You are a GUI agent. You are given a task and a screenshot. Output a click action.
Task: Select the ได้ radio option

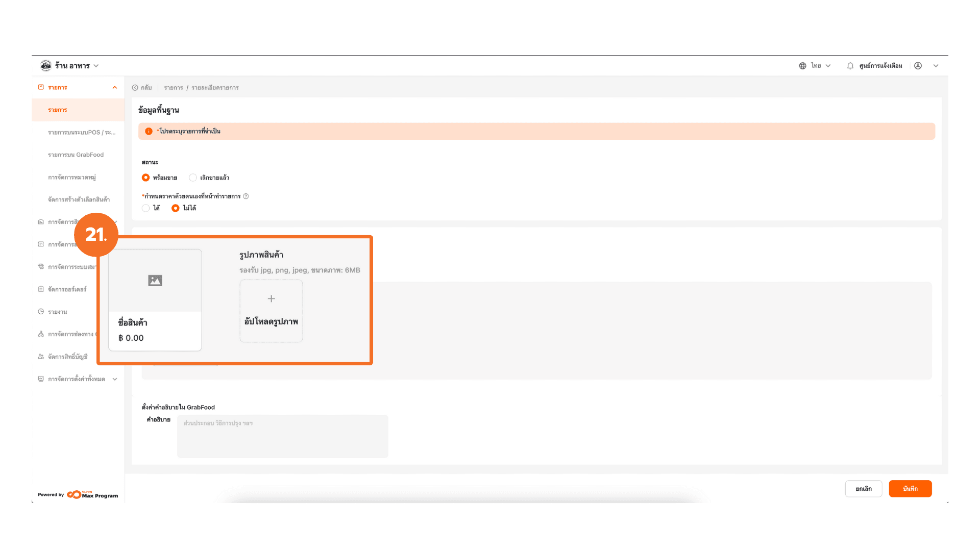tap(146, 208)
